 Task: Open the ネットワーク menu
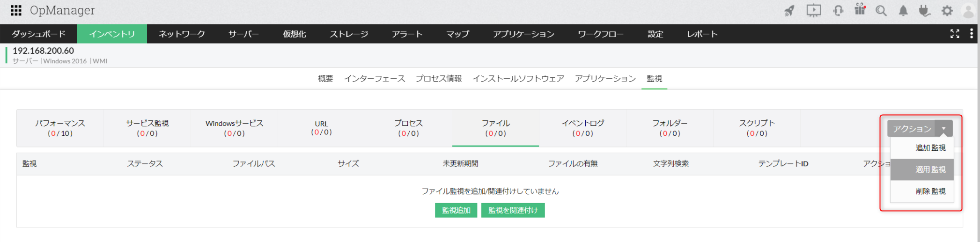(182, 34)
